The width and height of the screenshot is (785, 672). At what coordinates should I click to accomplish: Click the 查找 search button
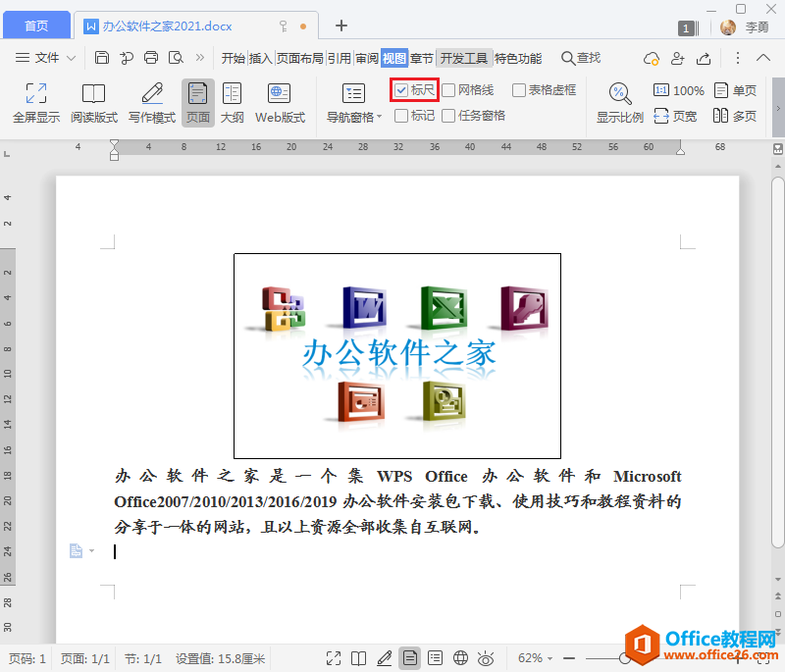click(580, 58)
